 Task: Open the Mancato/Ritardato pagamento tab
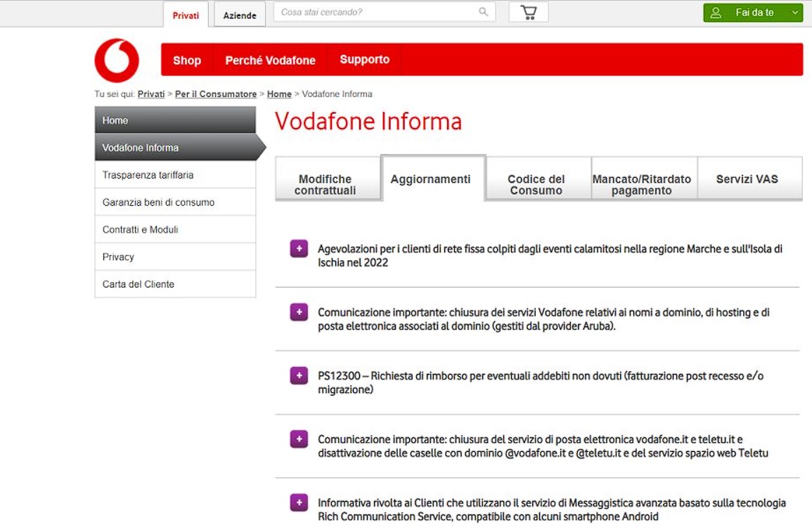point(644,179)
